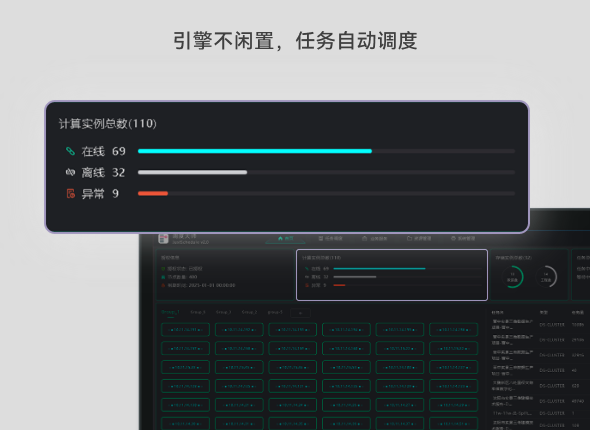
Task: Click the expiry date 2025-01-01 00:00:00 line
Action: [198, 285]
